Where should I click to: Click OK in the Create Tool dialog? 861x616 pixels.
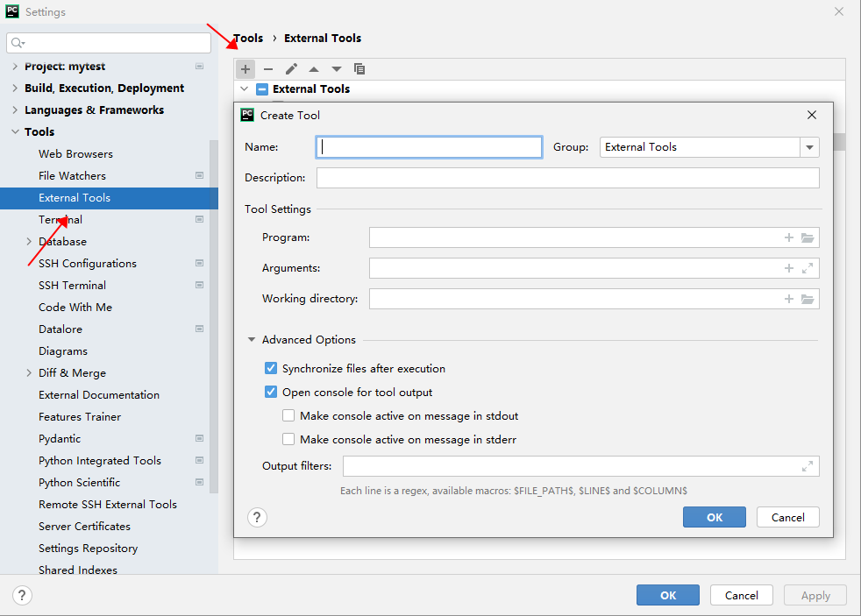714,517
